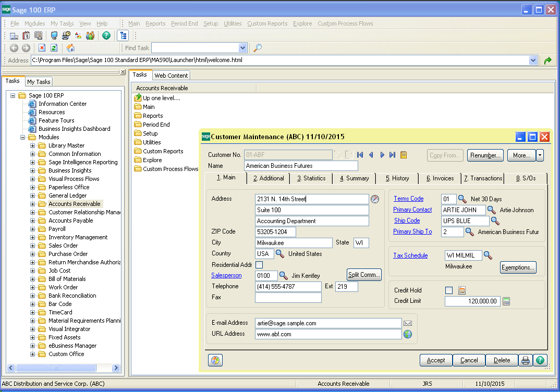
Task: Go to next customer record
Action: pyautogui.click(x=382, y=155)
